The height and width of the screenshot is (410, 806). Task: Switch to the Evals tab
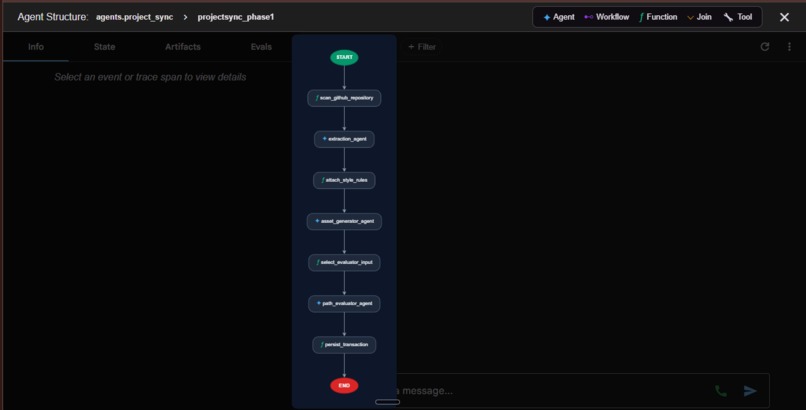coord(261,47)
